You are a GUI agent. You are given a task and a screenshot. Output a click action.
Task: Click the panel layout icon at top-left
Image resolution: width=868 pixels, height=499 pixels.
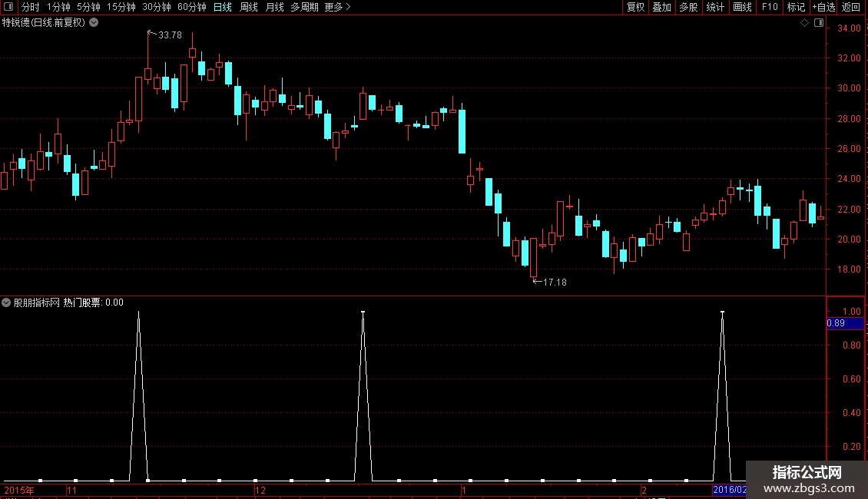point(8,7)
